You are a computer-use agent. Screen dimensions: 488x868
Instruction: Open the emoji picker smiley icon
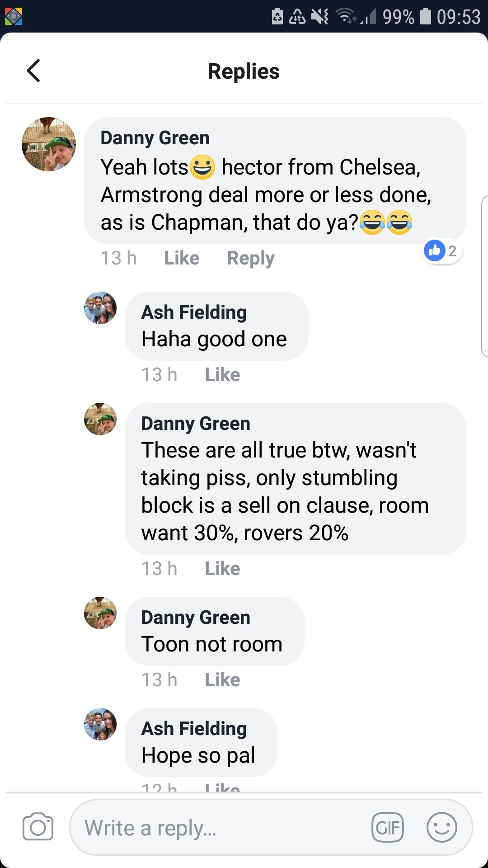441,827
